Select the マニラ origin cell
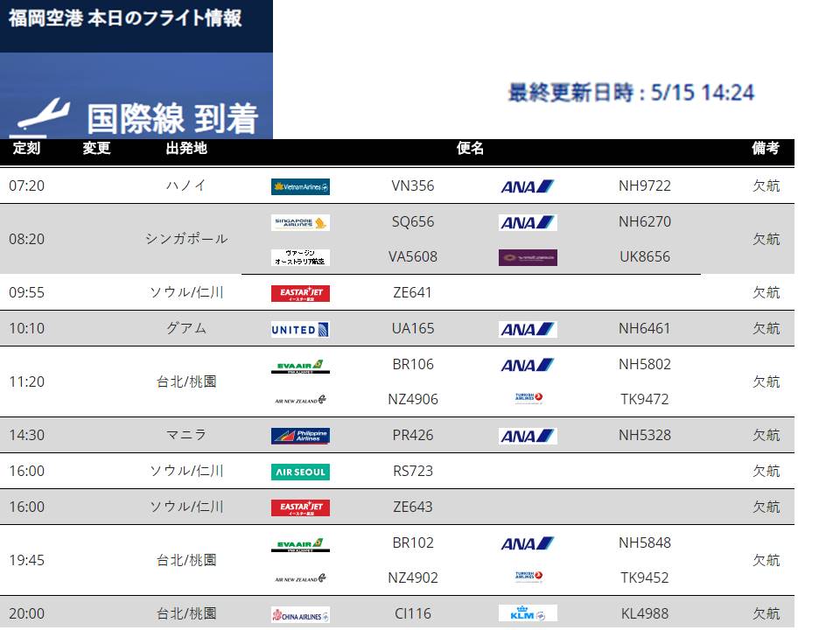 pos(186,435)
